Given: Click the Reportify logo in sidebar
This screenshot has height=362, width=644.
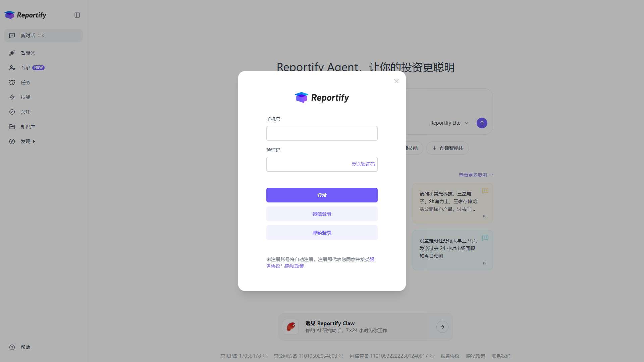Looking at the screenshot, I should point(25,15).
